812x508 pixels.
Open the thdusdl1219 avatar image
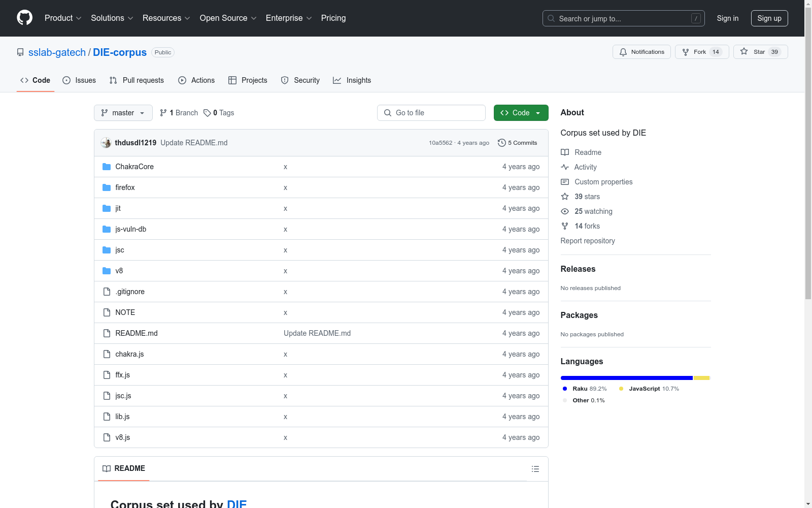tap(106, 143)
